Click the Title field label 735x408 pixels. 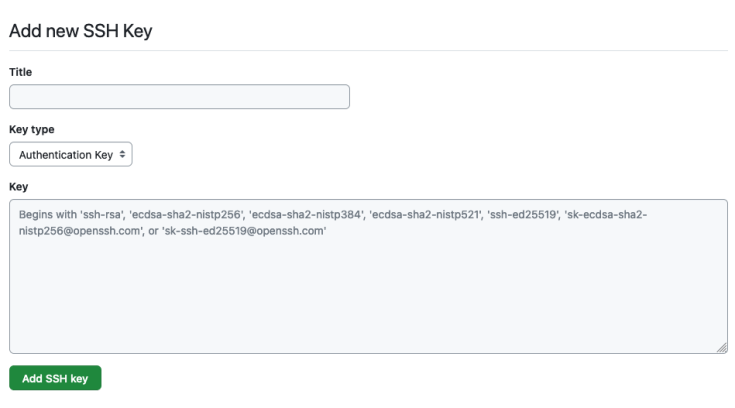20,72
